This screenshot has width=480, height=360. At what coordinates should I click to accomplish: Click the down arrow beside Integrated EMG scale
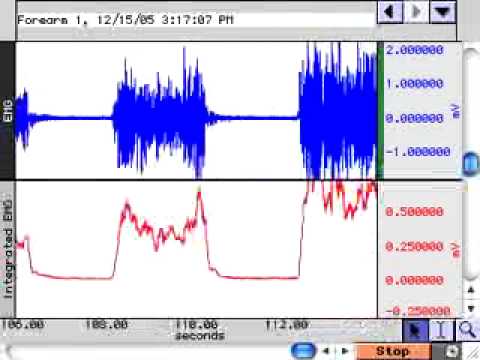pyautogui.click(x=471, y=308)
